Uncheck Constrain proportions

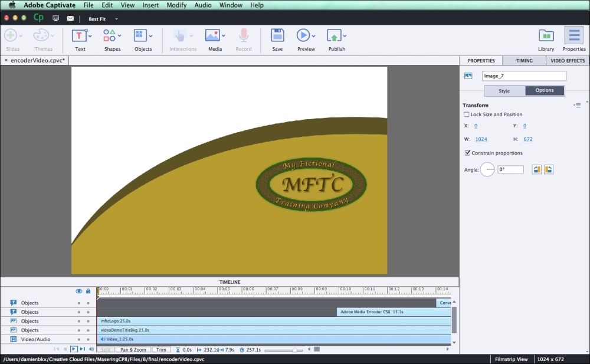[x=466, y=152]
